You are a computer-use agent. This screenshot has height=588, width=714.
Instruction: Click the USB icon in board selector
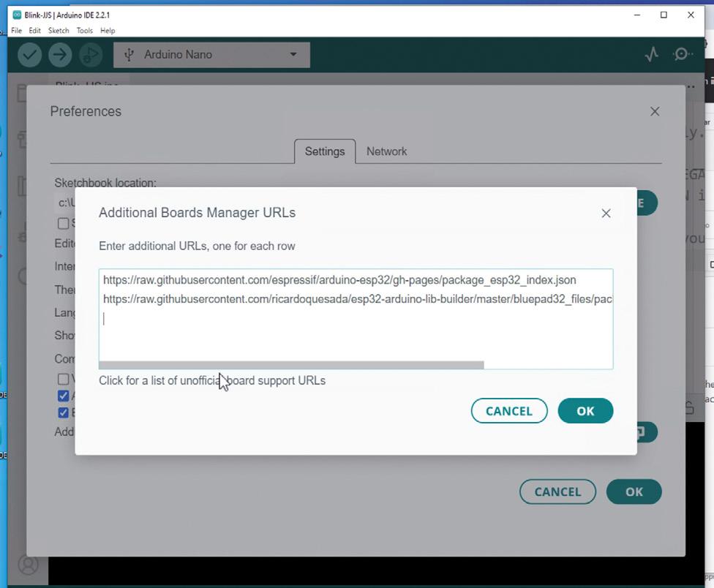[129, 55]
